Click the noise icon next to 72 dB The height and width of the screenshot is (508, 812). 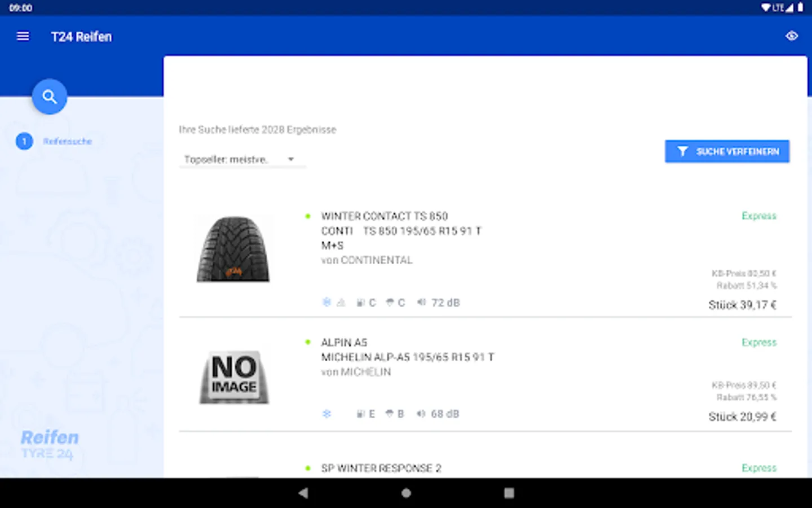click(421, 303)
